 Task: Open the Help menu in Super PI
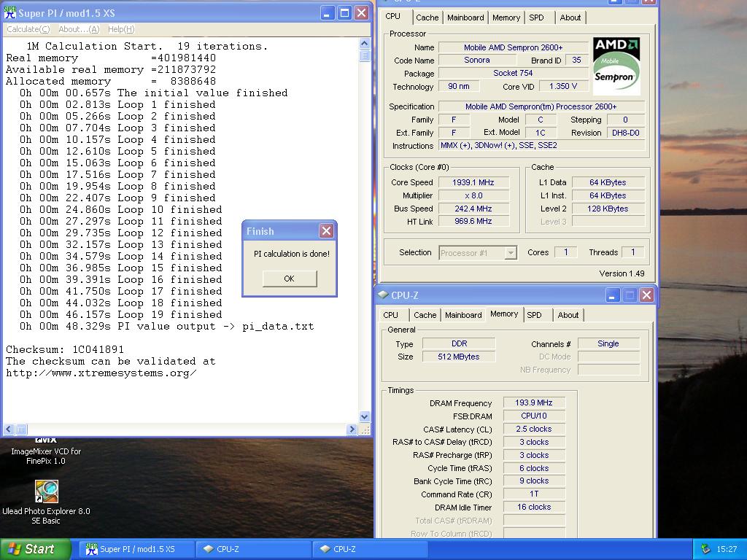click(121, 29)
